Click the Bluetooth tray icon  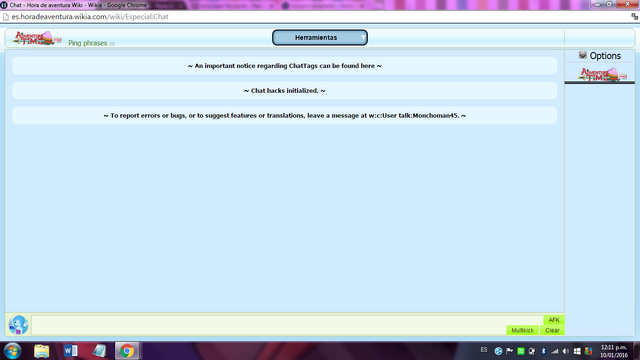click(x=543, y=351)
